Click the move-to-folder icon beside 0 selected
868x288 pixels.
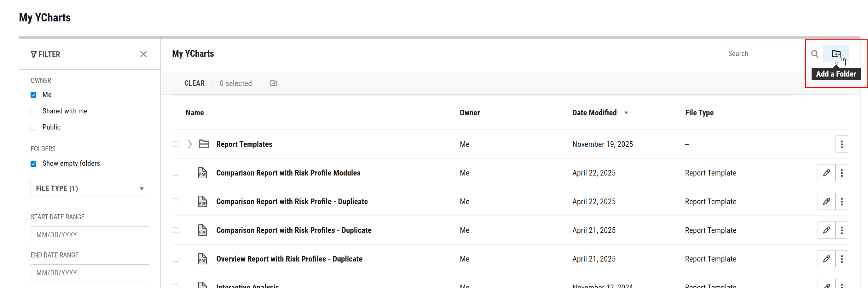(274, 83)
